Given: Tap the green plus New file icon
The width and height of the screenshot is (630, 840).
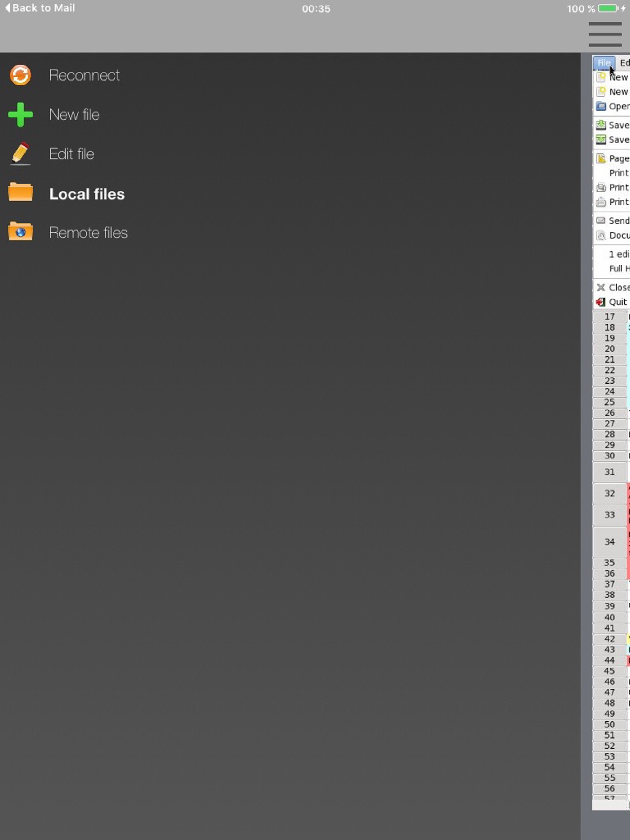Looking at the screenshot, I should point(21,114).
